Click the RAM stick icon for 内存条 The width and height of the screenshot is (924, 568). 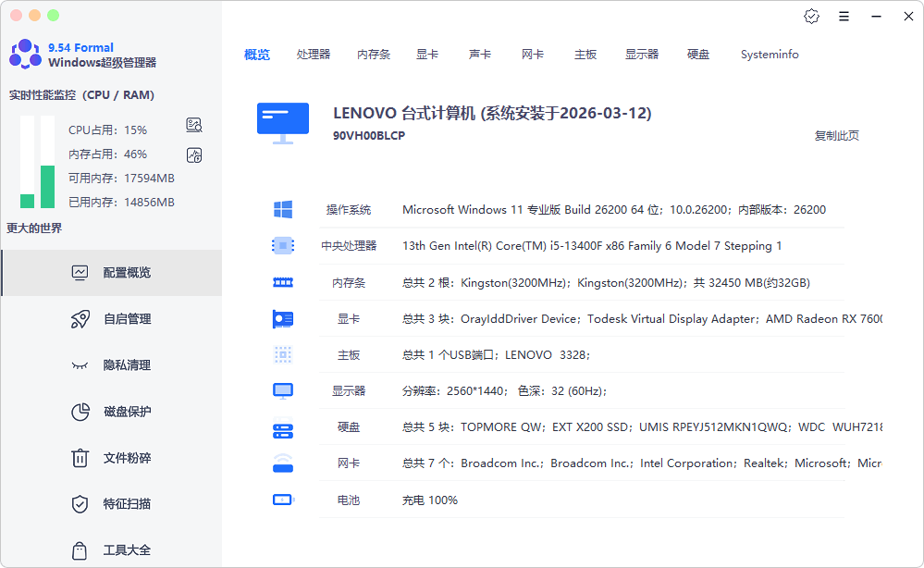[x=283, y=283]
